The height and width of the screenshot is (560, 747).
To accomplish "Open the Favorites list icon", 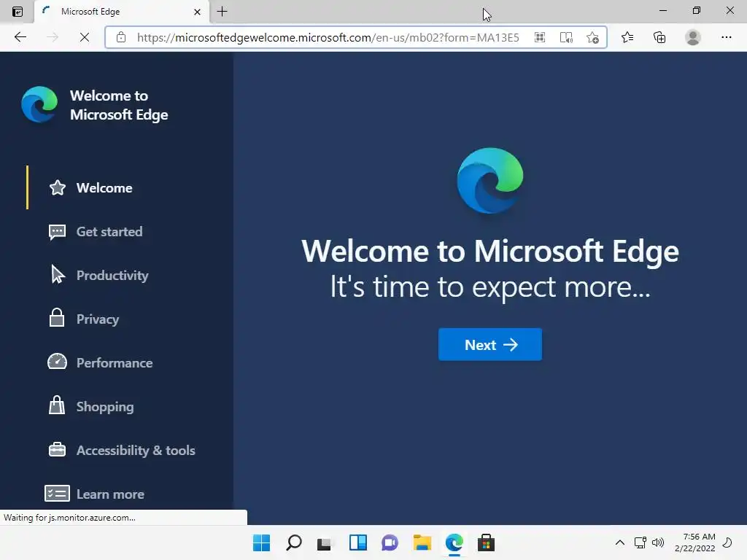I will 627,37.
